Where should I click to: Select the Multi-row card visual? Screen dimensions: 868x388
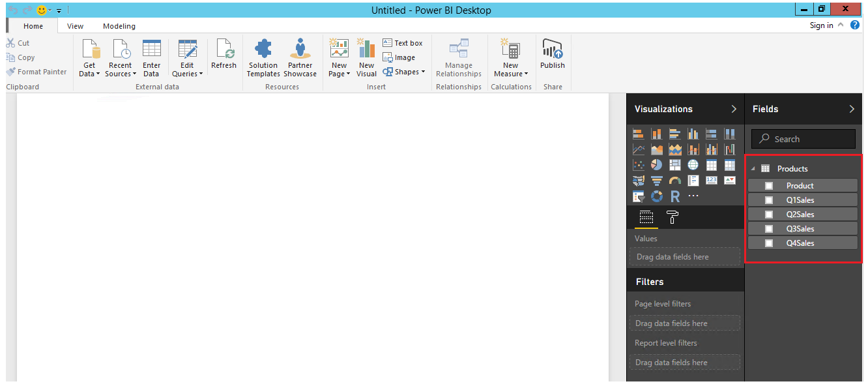693,180
